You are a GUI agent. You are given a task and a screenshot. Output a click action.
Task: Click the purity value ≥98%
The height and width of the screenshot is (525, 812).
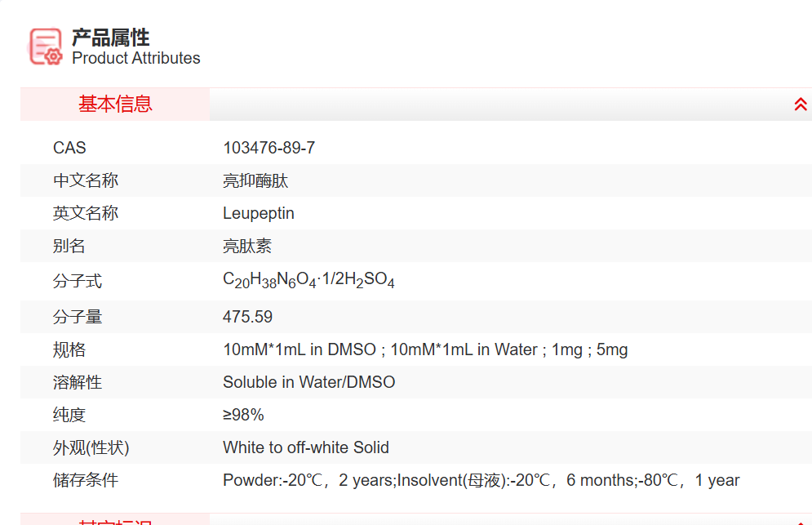pos(243,415)
